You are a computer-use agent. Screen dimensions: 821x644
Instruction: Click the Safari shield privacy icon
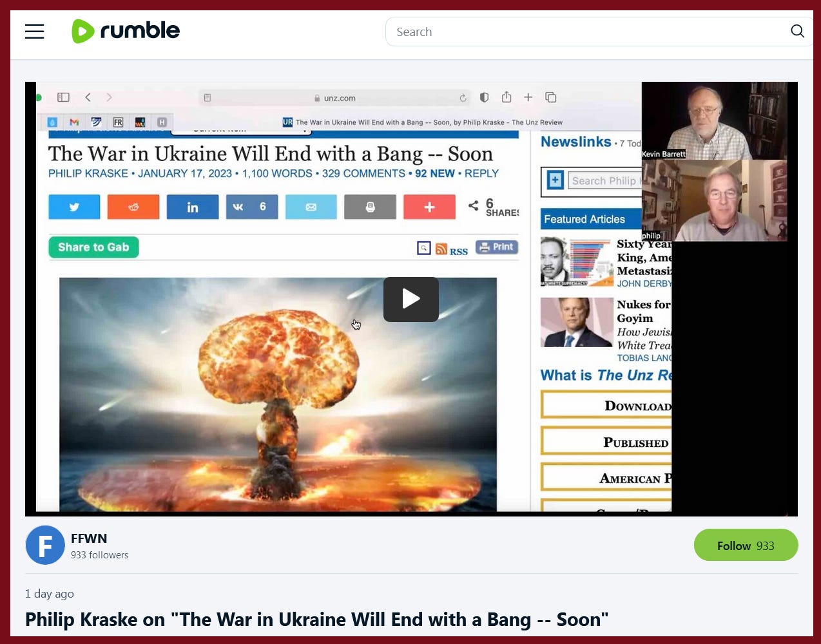pyautogui.click(x=485, y=97)
